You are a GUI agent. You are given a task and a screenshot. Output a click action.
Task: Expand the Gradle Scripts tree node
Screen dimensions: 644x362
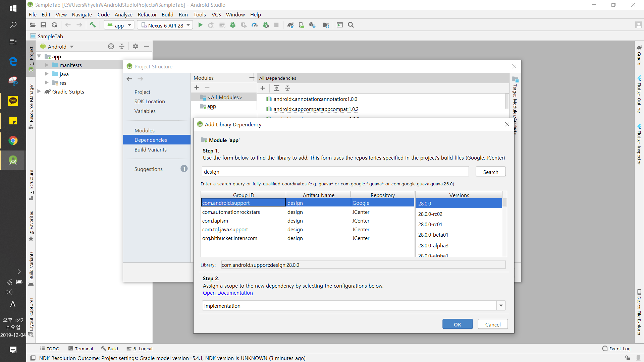coord(39,92)
